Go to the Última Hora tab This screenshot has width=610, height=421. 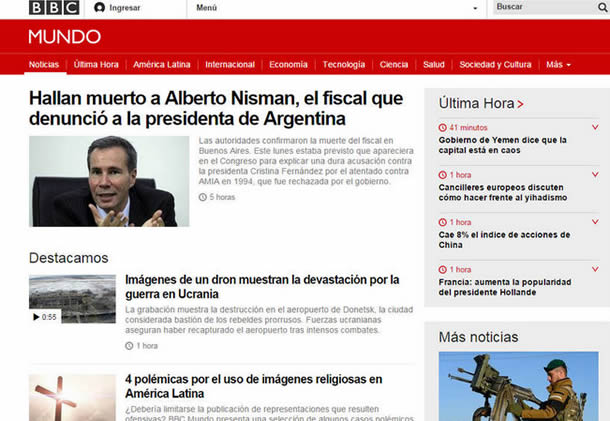(96, 65)
